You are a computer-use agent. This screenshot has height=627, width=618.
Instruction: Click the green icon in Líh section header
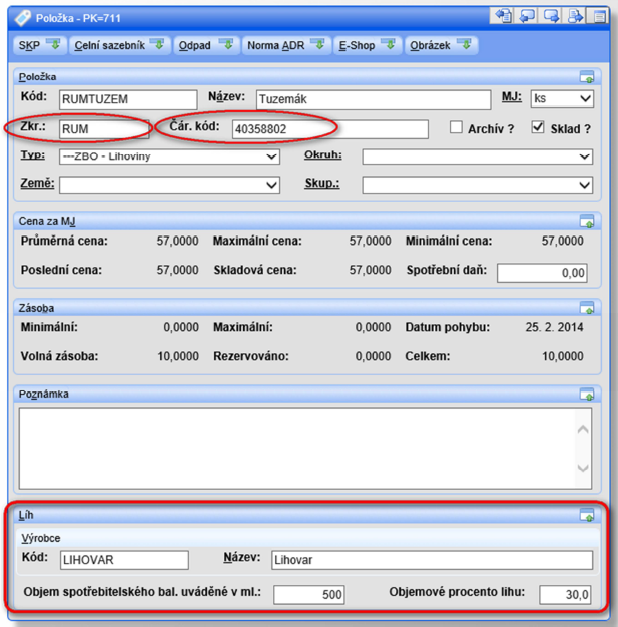coord(587,515)
